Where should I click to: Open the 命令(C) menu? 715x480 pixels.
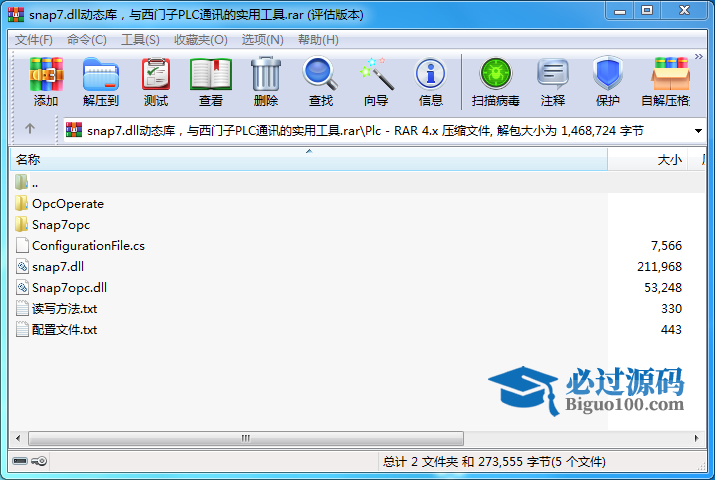click(87, 40)
